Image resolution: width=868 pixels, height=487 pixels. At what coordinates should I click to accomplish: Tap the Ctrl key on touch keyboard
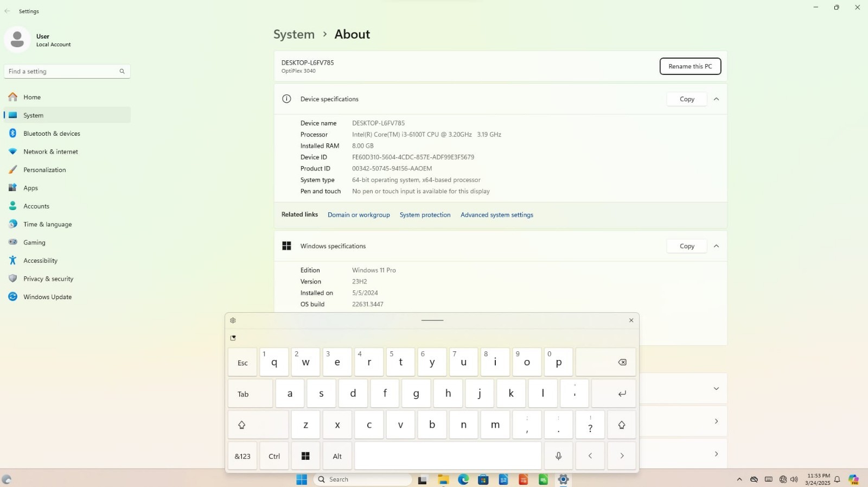click(274, 456)
